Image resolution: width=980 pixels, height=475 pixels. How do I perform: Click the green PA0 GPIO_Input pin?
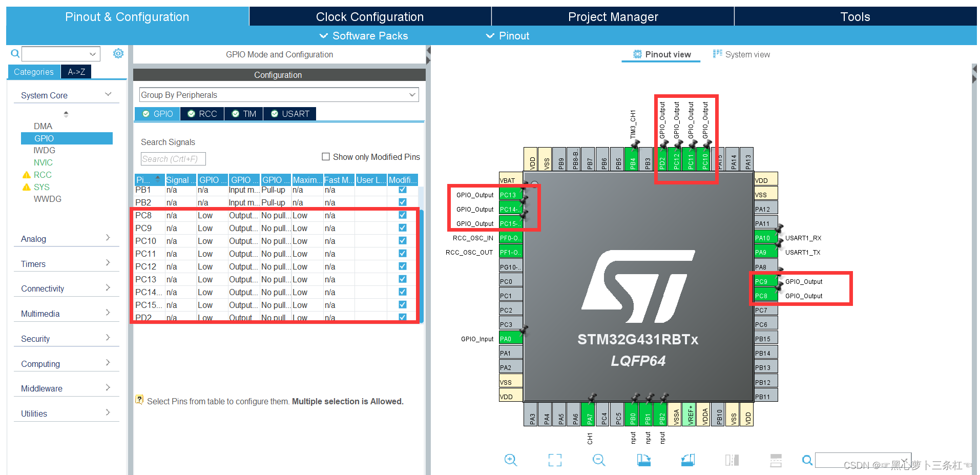click(510, 339)
